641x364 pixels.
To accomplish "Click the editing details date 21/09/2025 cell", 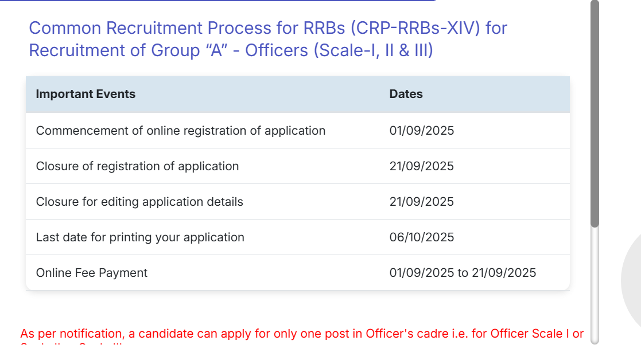I will point(421,202).
